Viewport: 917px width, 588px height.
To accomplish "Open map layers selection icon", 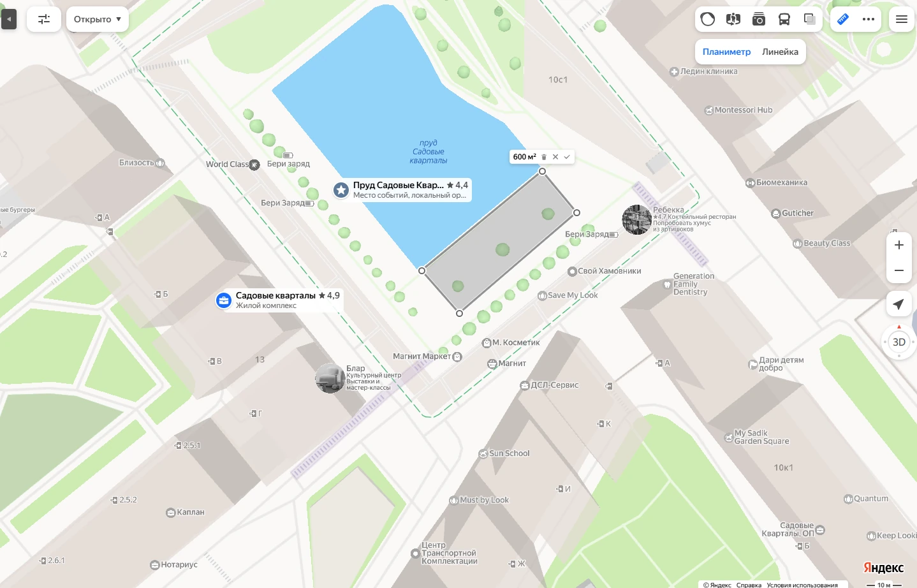I will point(810,19).
